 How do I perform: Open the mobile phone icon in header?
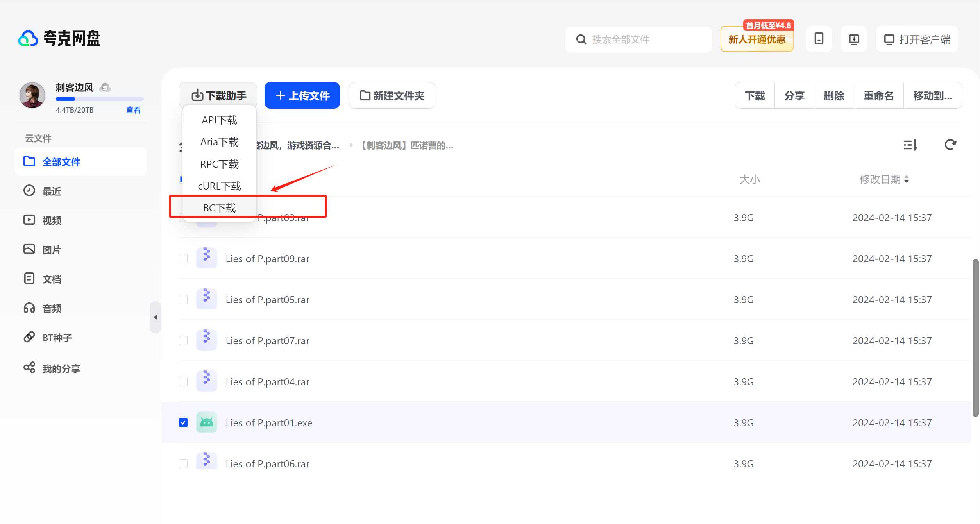(819, 39)
